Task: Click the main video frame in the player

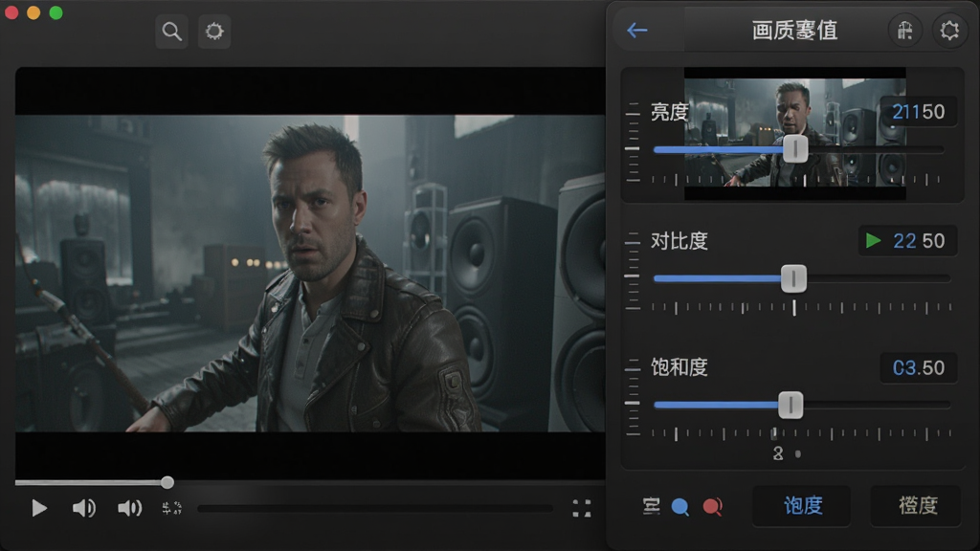Action: coord(310,273)
